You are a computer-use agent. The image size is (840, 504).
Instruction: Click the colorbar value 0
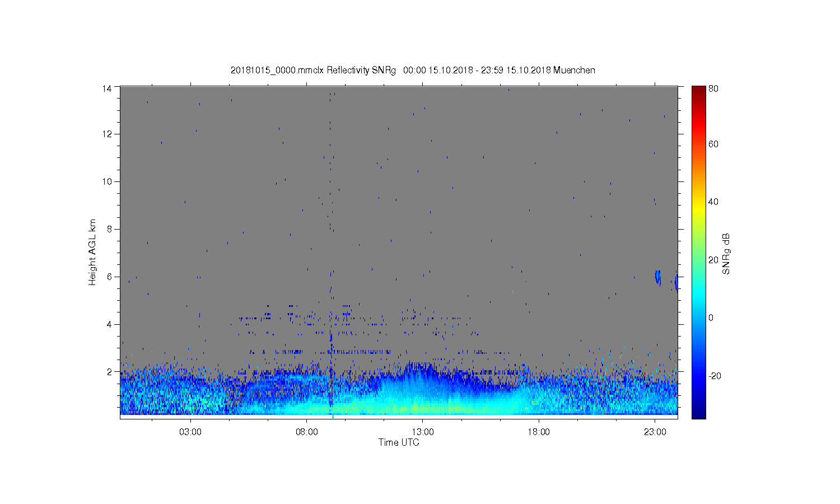pyautogui.click(x=711, y=318)
